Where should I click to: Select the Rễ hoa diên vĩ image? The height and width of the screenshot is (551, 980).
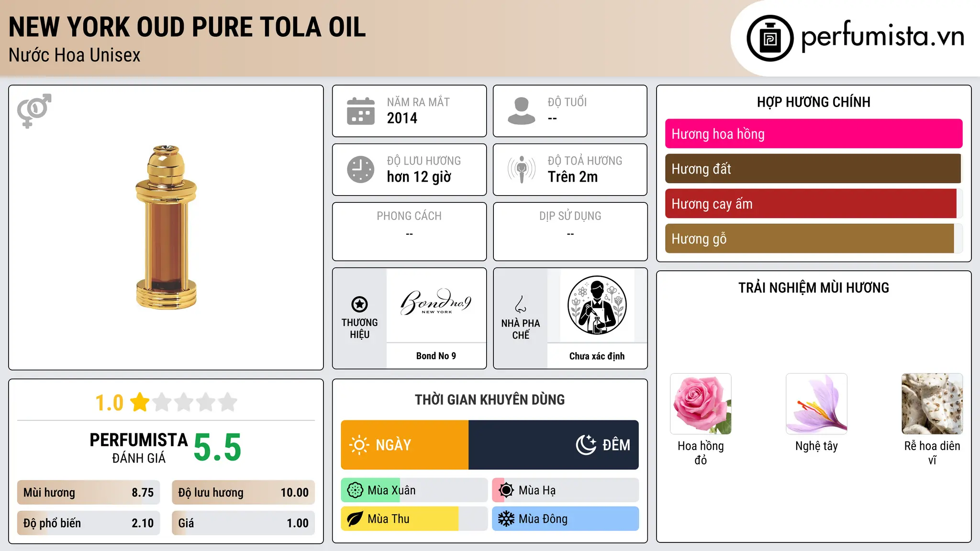point(932,404)
